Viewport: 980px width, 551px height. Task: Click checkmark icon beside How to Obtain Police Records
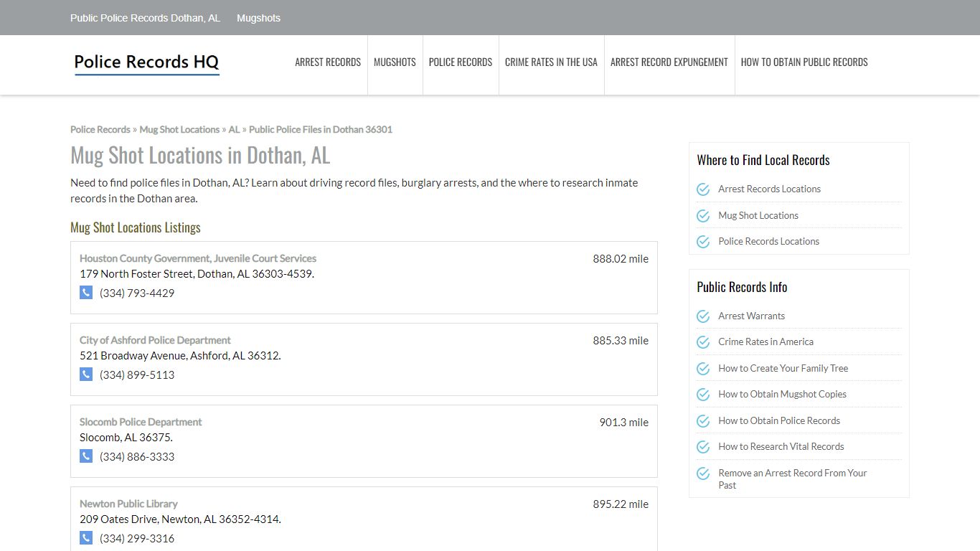pos(703,421)
